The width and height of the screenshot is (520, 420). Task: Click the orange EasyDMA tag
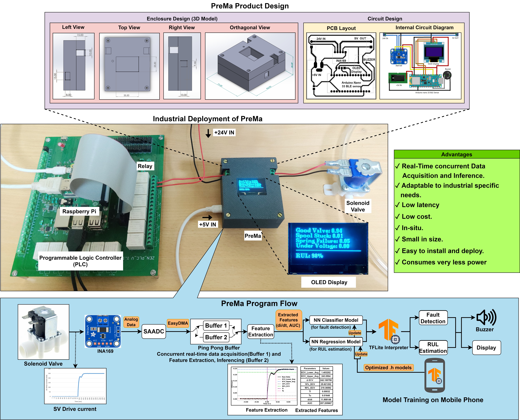pyautogui.click(x=178, y=323)
